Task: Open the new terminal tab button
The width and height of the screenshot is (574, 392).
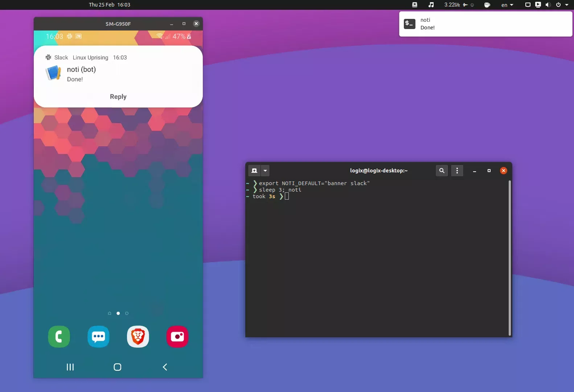Action: coord(254,171)
